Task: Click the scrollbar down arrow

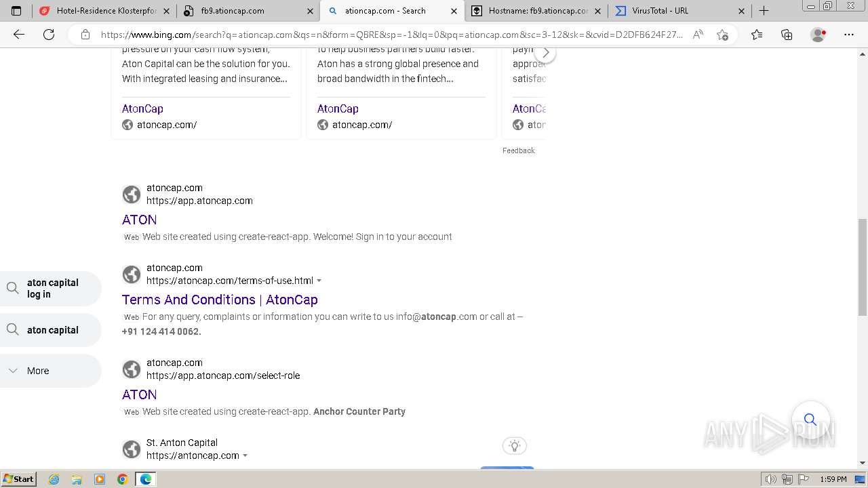Action: click(x=862, y=464)
